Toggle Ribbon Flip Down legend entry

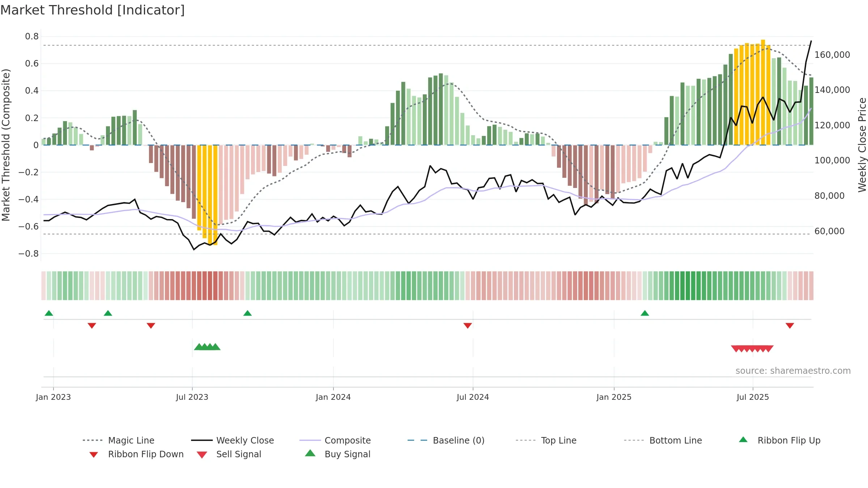(136, 454)
